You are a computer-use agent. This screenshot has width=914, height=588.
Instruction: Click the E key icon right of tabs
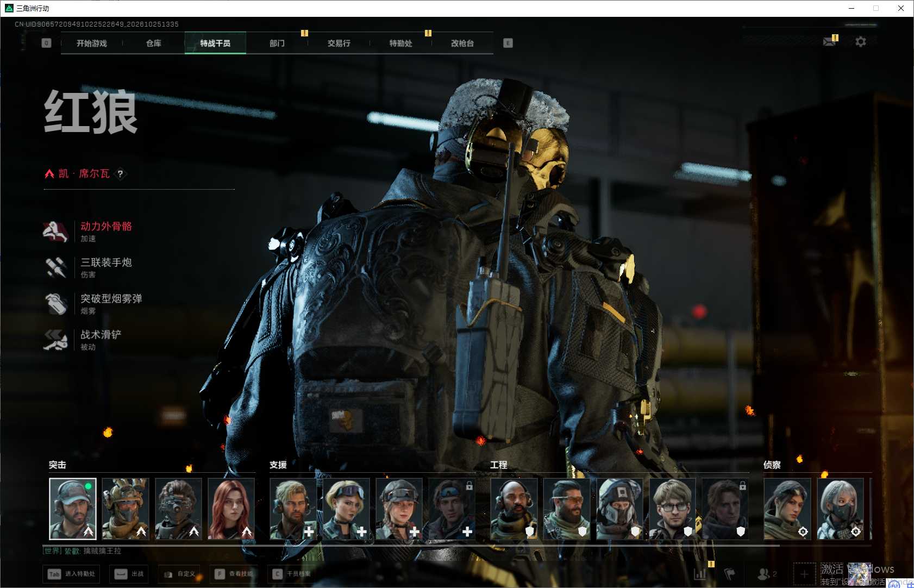point(508,43)
